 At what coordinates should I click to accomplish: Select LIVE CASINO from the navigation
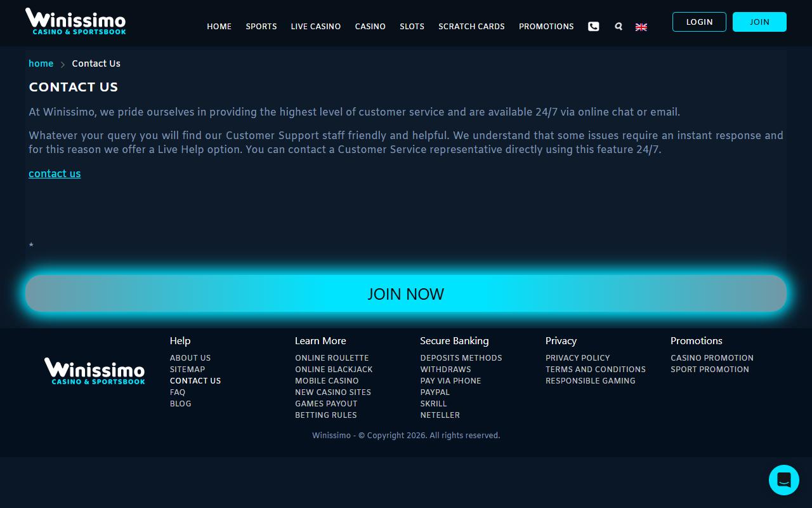[x=315, y=26]
